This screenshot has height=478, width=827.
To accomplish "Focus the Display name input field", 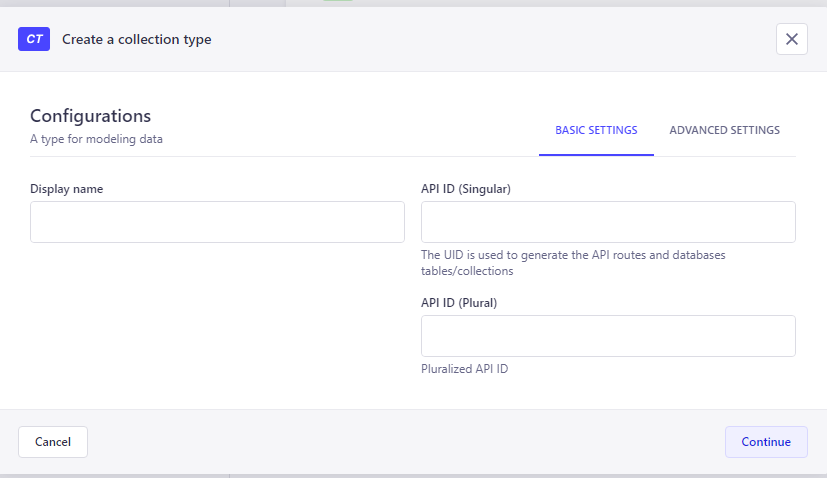I will click(x=217, y=222).
